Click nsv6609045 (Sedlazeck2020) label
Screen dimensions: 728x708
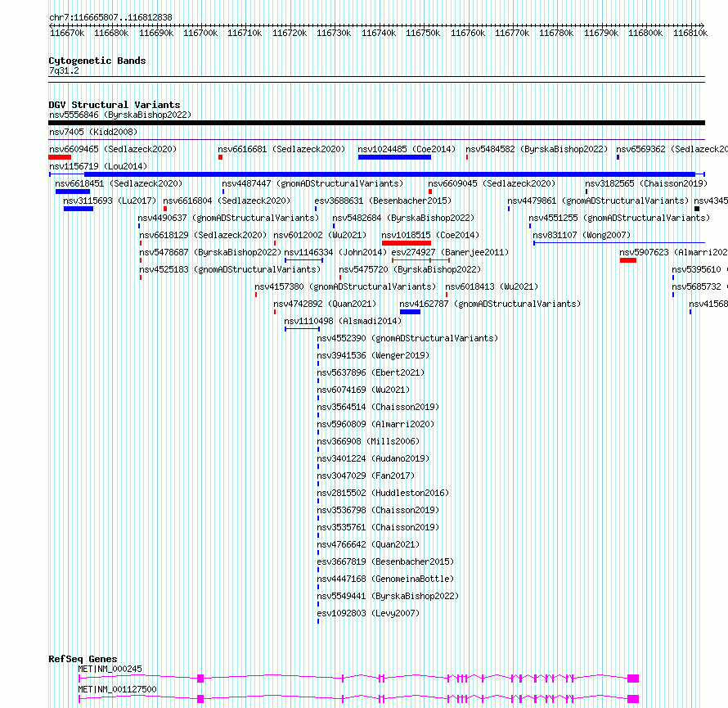click(492, 183)
